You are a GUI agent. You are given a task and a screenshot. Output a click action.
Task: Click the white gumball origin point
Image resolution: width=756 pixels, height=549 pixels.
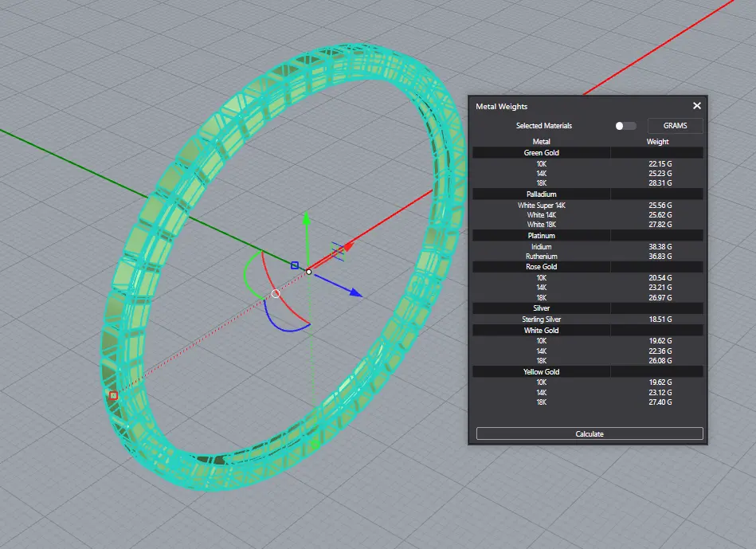coord(309,272)
